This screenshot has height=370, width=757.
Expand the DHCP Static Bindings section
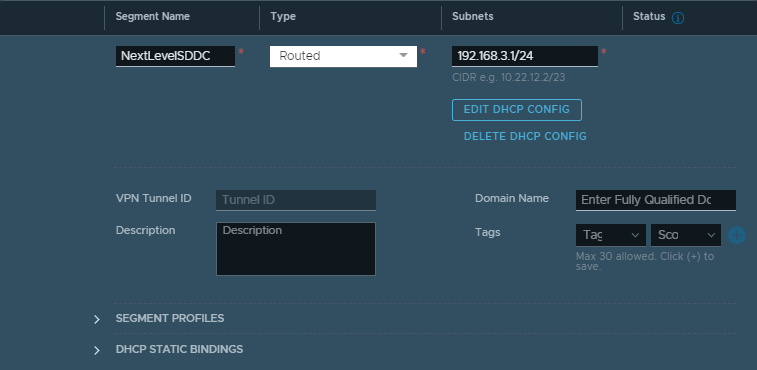point(97,350)
